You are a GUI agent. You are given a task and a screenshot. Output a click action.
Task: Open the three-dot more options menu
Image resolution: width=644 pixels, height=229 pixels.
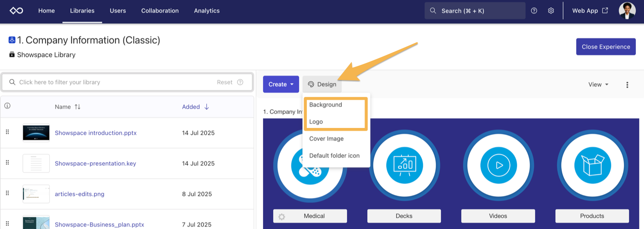[627, 85]
